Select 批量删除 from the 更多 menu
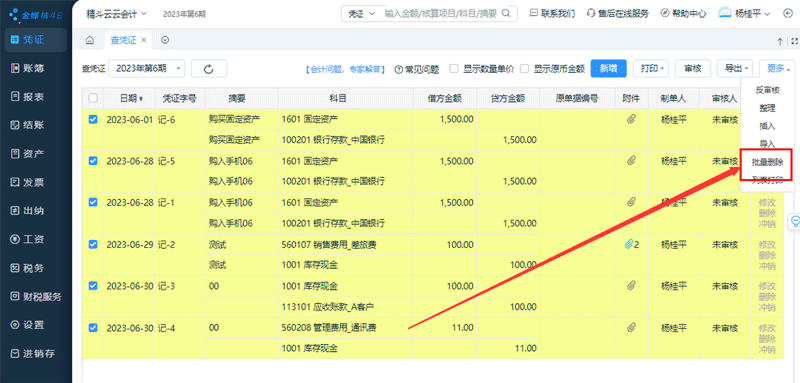800x383 pixels. [767, 162]
